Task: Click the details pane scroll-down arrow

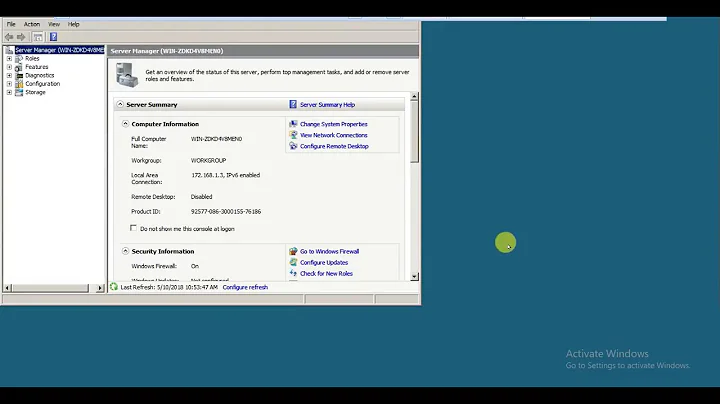Action: click(x=414, y=276)
